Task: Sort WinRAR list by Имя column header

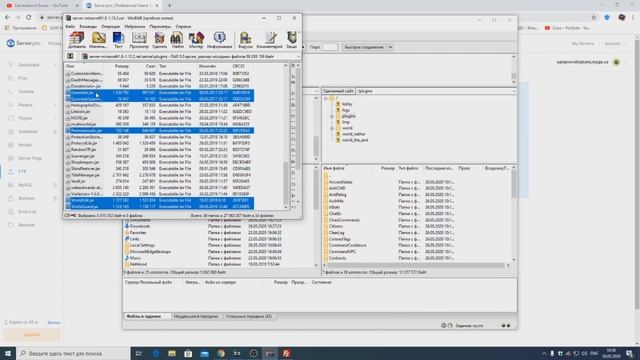Action: (84, 66)
